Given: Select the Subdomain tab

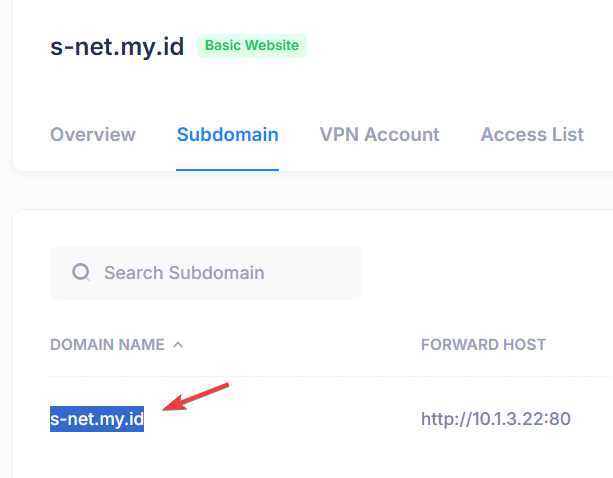Looking at the screenshot, I should [228, 134].
